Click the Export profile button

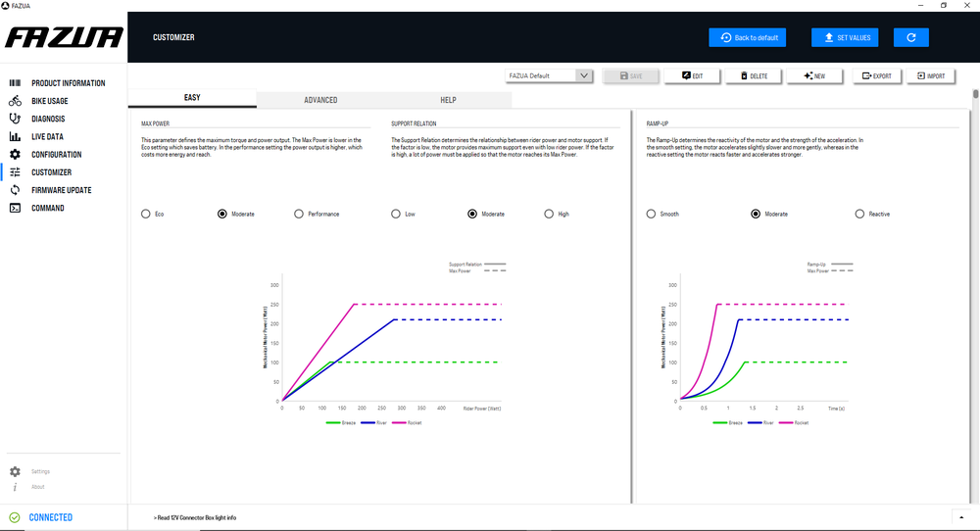pos(876,75)
